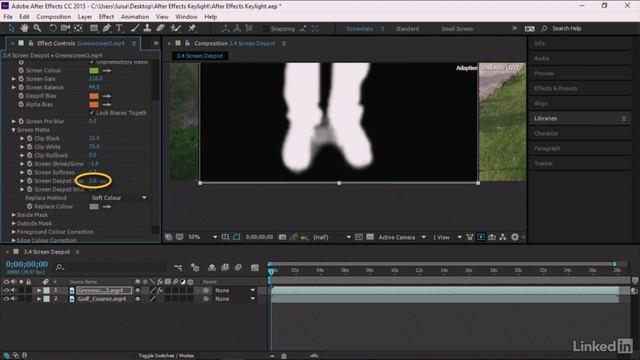640x360 pixels.
Task: Expand Greenscreen layer properties triangle
Action: [x=39, y=290]
